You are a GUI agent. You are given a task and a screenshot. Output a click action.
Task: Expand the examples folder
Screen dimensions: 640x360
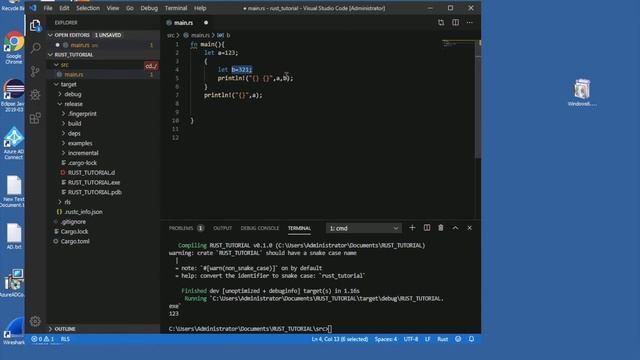pyautogui.click(x=63, y=143)
